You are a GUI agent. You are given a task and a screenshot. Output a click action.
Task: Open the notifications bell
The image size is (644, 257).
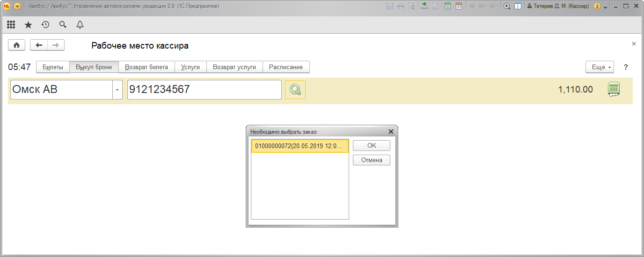pos(80,25)
